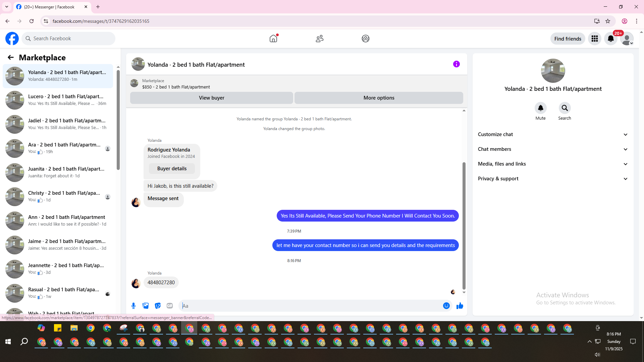The width and height of the screenshot is (644, 362).
Task: Open the Friends icon in top navigation
Action: [x=320, y=39]
